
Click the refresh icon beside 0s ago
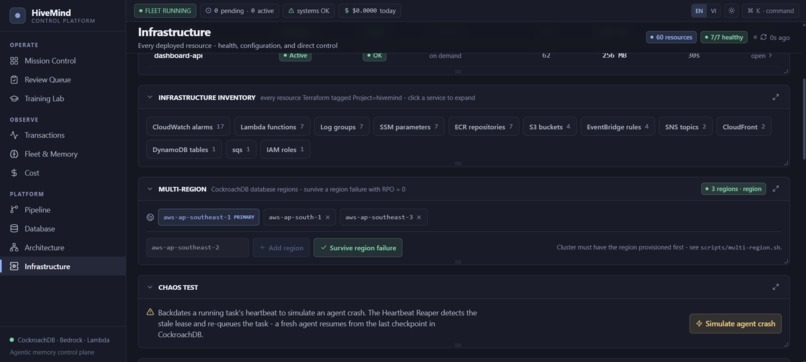(763, 38)
